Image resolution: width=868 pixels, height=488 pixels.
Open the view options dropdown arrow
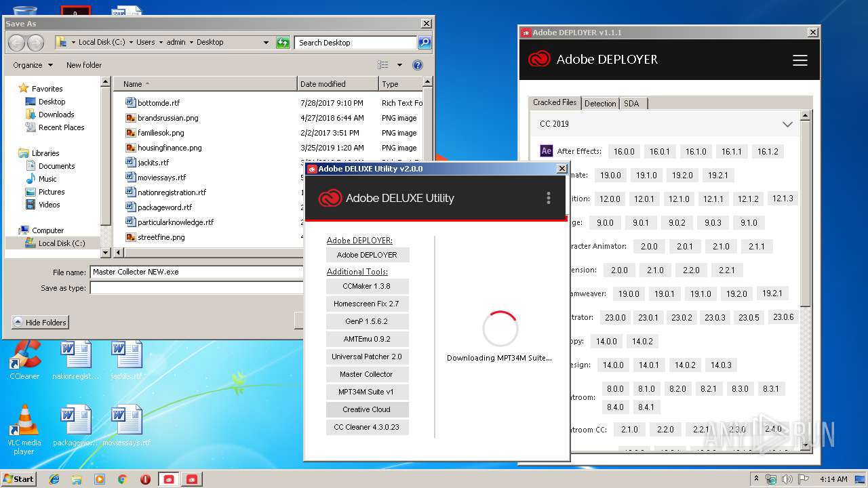tap(399, 65)
